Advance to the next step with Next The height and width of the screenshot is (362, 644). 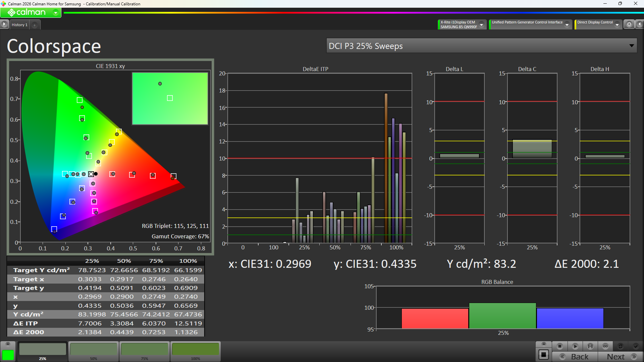coord(621,357)
